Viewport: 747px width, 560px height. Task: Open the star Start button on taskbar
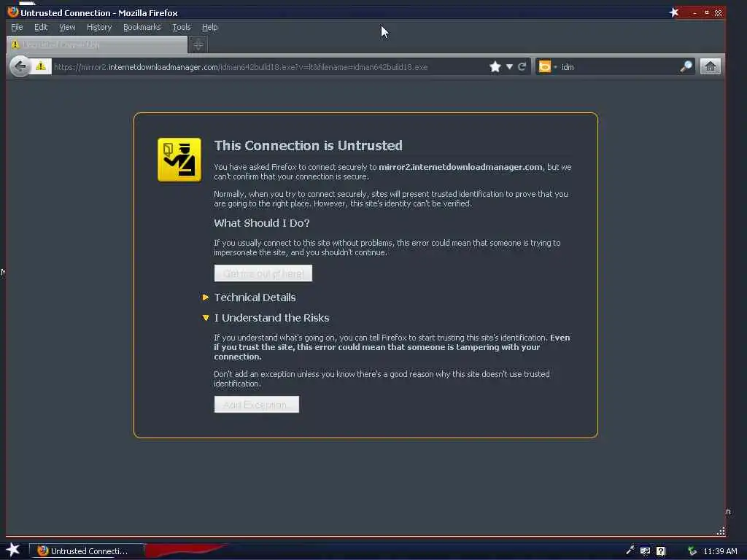(13, 550)
